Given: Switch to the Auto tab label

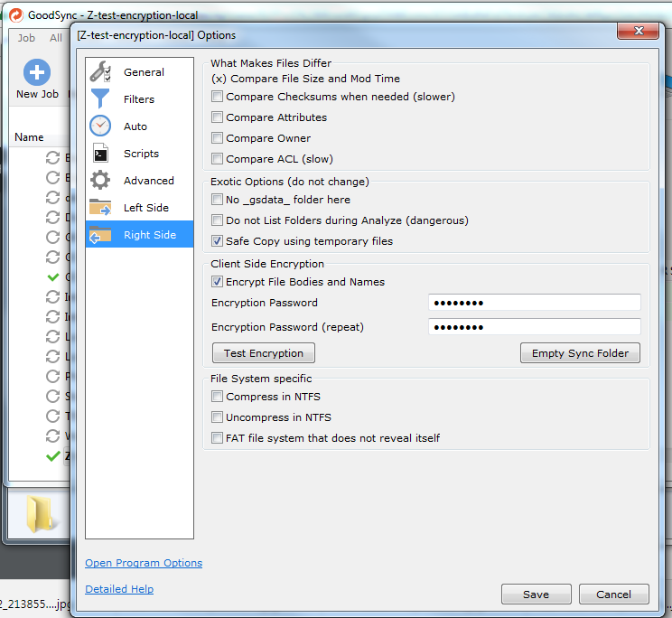Looking at the screenshot, I should point(135,126).
